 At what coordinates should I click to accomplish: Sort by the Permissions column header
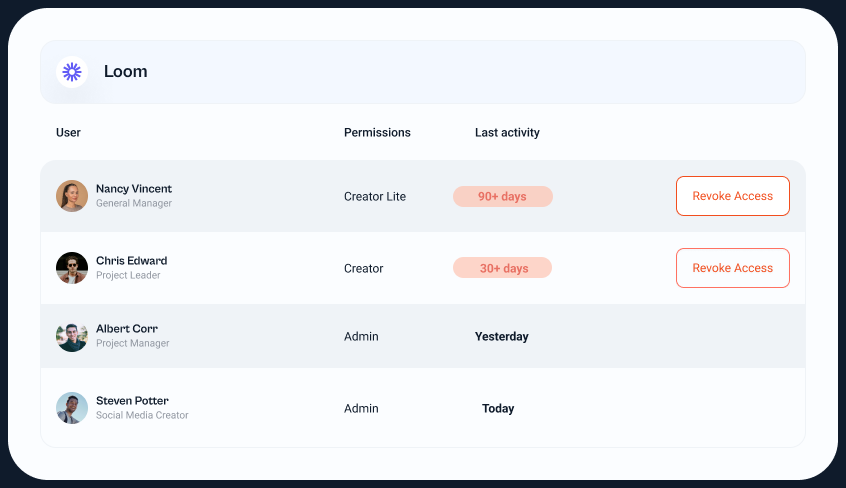[377, 133]
